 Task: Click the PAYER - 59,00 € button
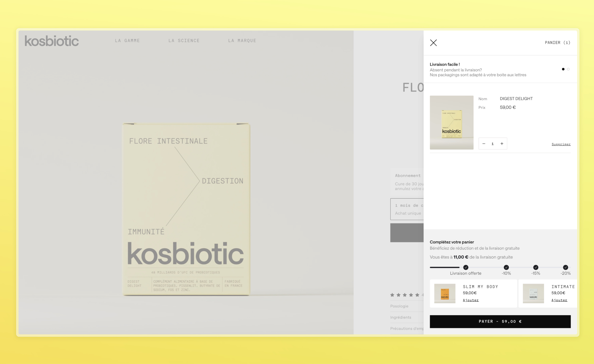500,321
